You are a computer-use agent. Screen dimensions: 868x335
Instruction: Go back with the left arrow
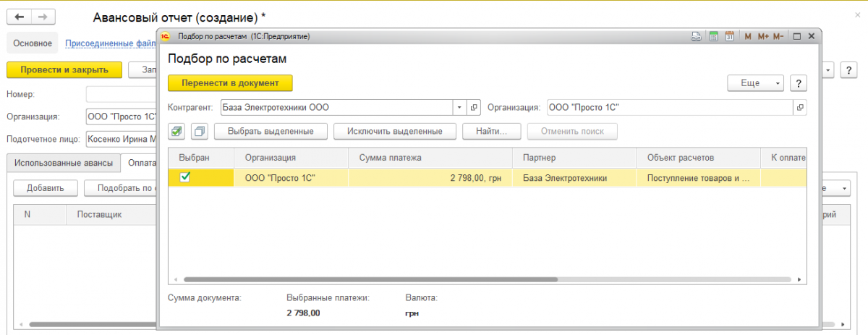click(x=20, y=16)
